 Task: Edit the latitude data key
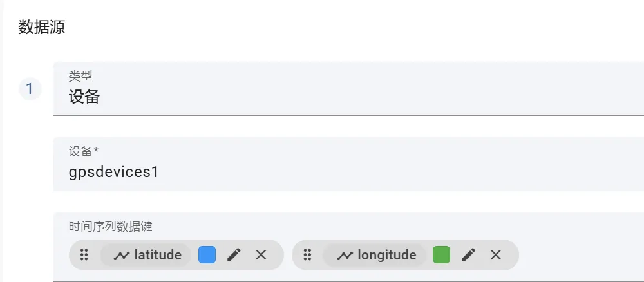(x=234, y=255)
